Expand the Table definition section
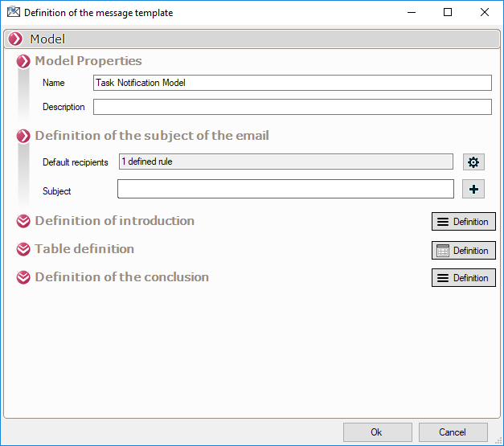Viewport: 504px width, 446px height. point(23,249)
